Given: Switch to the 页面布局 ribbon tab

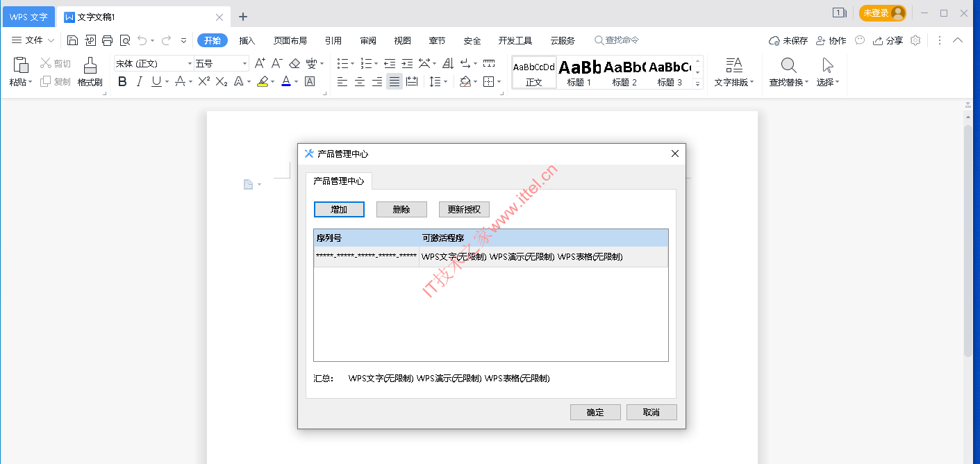Looking at the screenshot, I should (290, 40).
